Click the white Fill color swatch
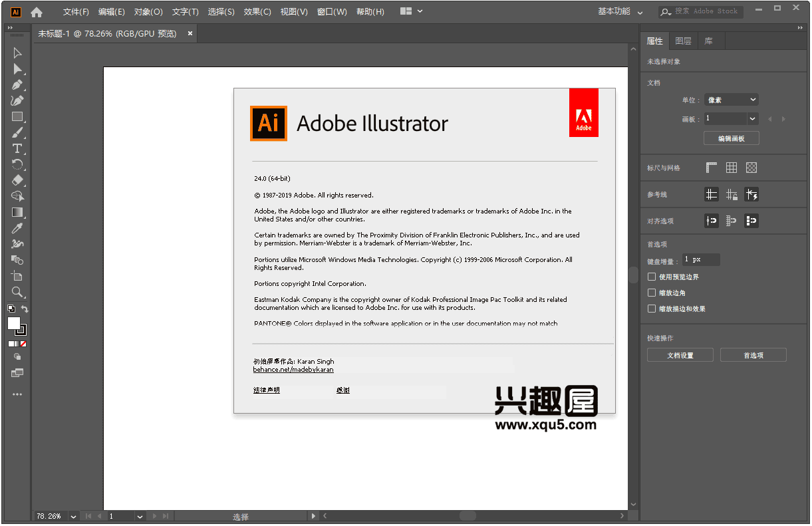Image resolution: width=812 pixels, height=526 pixels. (x=13, y=323)
